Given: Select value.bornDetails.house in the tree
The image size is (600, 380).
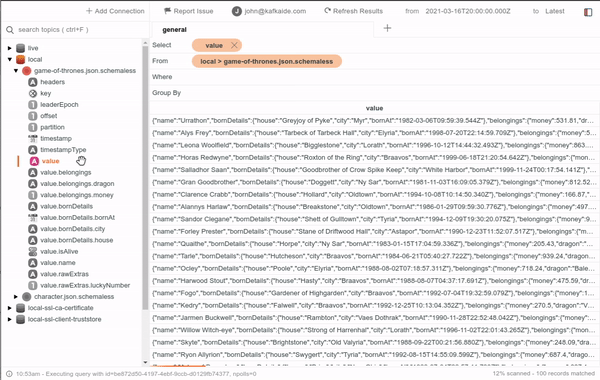Looking at the screenshot, I should click(x=77, y=240).
